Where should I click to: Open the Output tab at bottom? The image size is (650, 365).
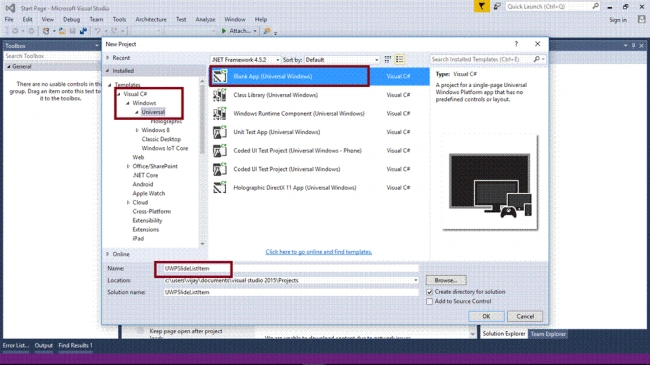[44, 346]
